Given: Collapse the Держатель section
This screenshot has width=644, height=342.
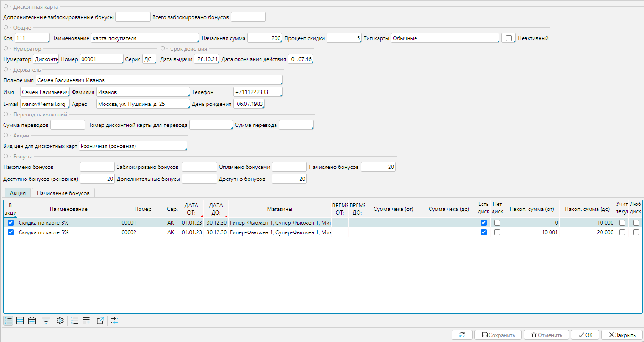Looking at the screenshot, I should click(5, 70).
